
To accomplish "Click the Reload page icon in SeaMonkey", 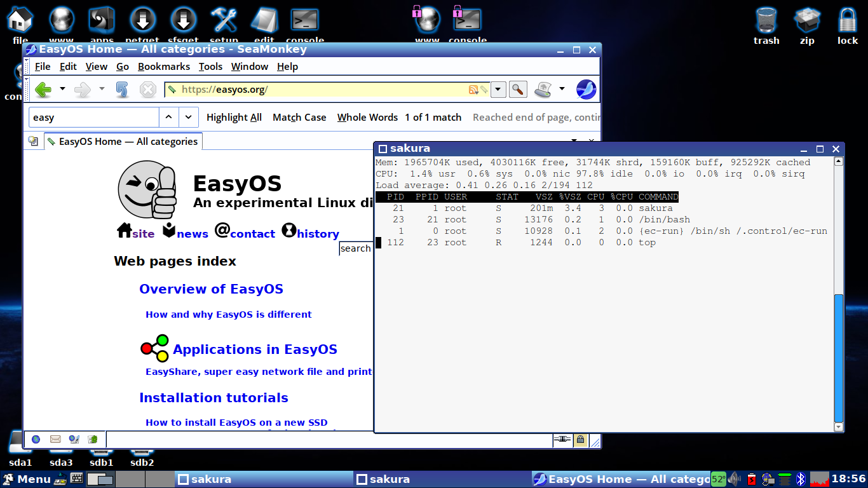I will pyautogui.click(x=123, y=90).
